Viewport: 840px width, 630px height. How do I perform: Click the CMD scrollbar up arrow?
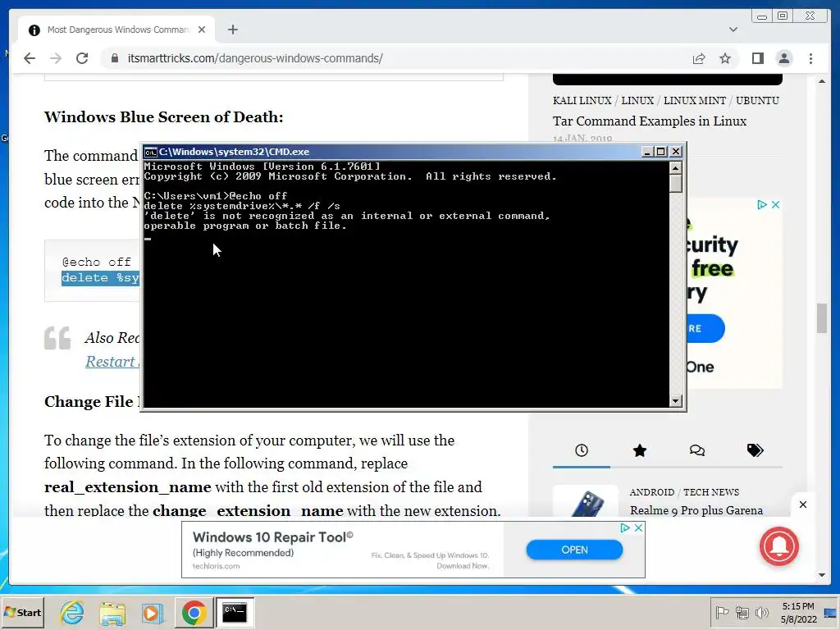point(676,168)
